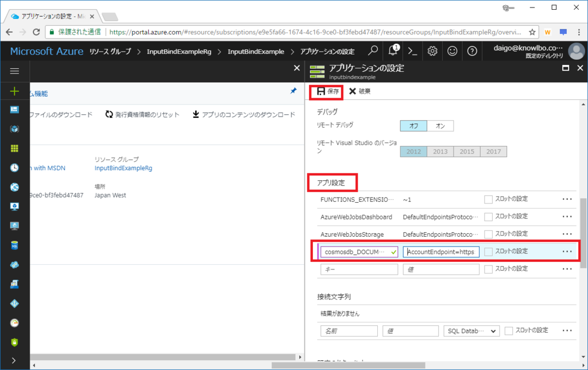Open the portal settings gear
This screenshot has height=370, width=588.
coord(432,51)
